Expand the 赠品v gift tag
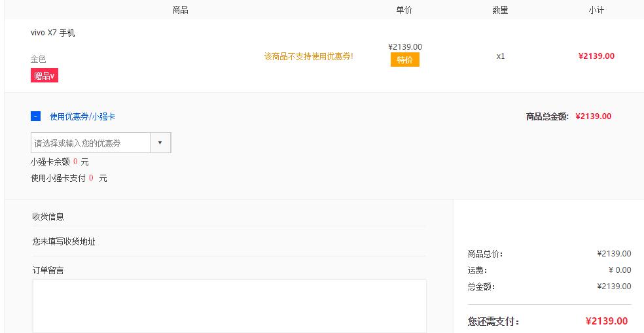This screenshot has height=333, width=644. [x=45, y=75]
